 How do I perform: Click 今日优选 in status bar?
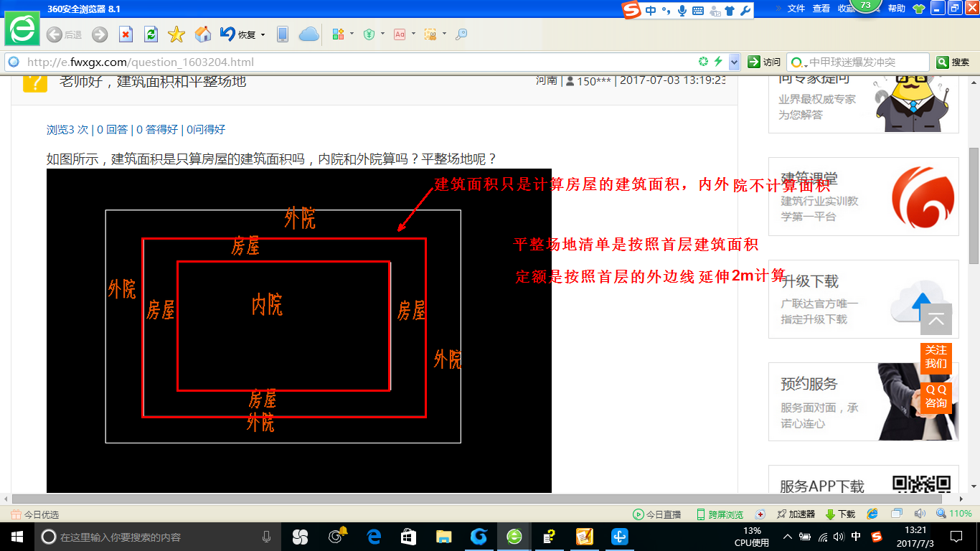tap(36, 514)
